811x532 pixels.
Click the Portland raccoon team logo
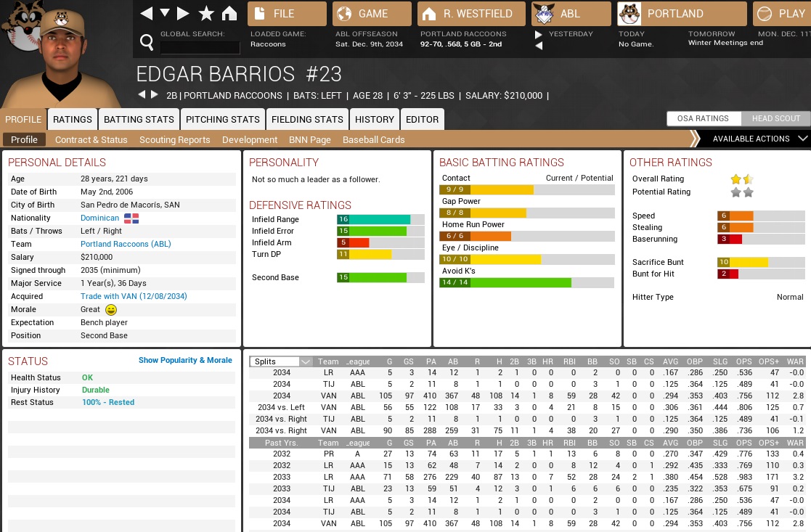coord(629,14)
